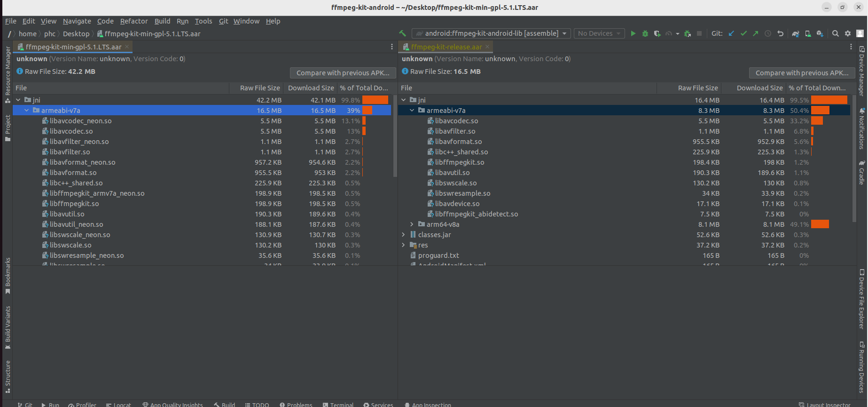Image resolution: width=868 pixels, height=407 pixels.
Task: Click the Make Project hammer icon
Action: click(x=402, y=33)
